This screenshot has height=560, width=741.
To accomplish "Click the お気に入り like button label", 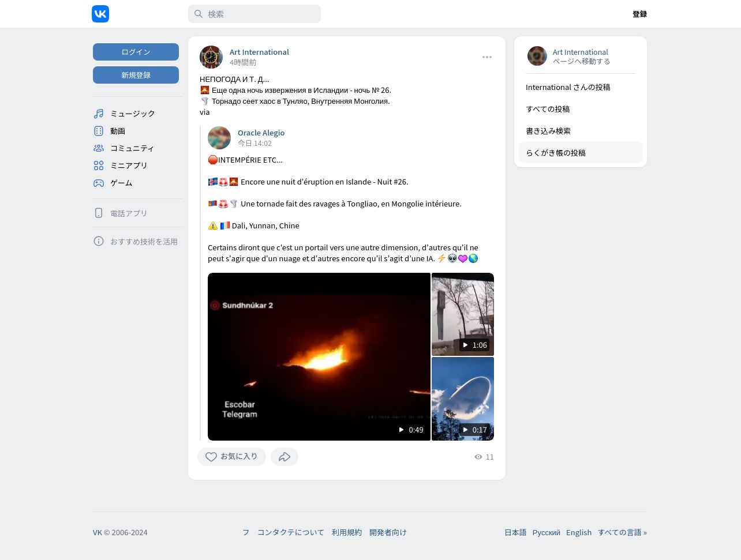I will 239,456.
